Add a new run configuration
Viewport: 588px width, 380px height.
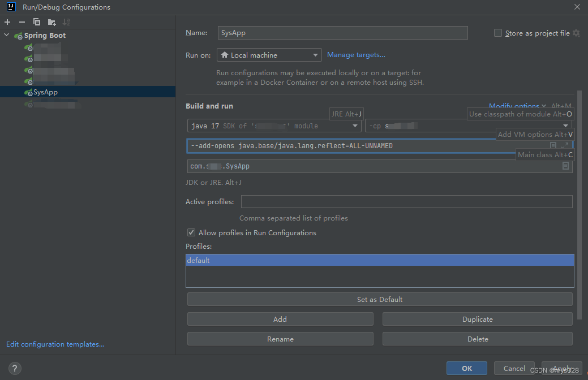pos(7,22)
